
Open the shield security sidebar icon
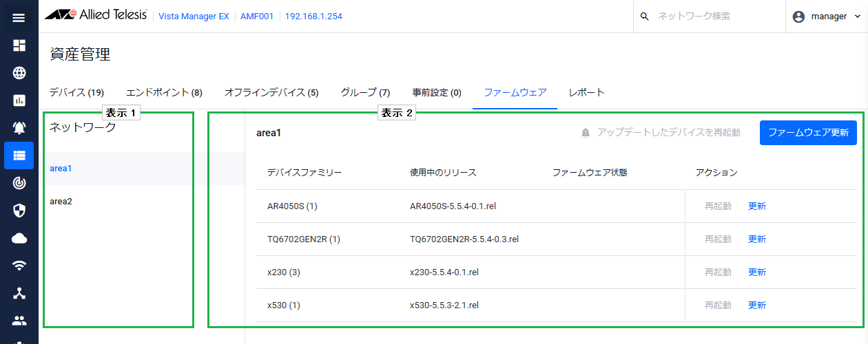19,211
